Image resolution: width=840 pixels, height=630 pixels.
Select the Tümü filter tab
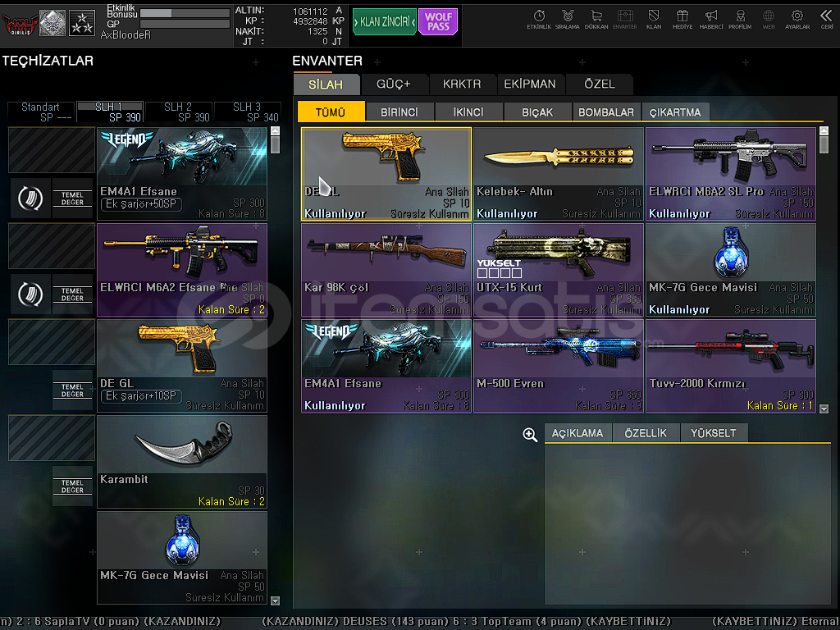tap(331, 112)
